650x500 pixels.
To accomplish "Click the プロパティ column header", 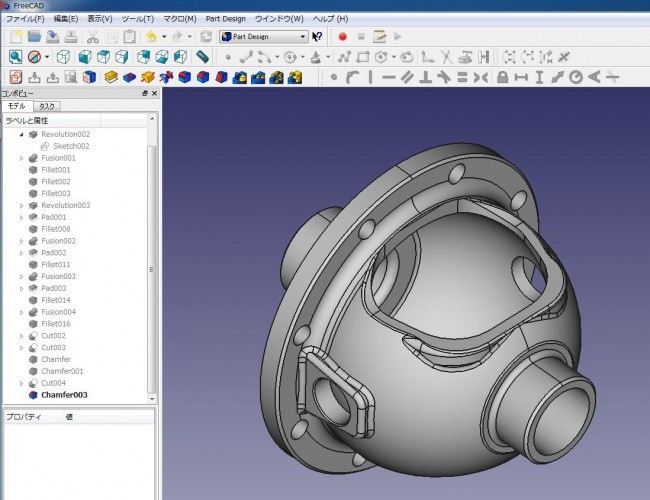I will tap(24, 417).
